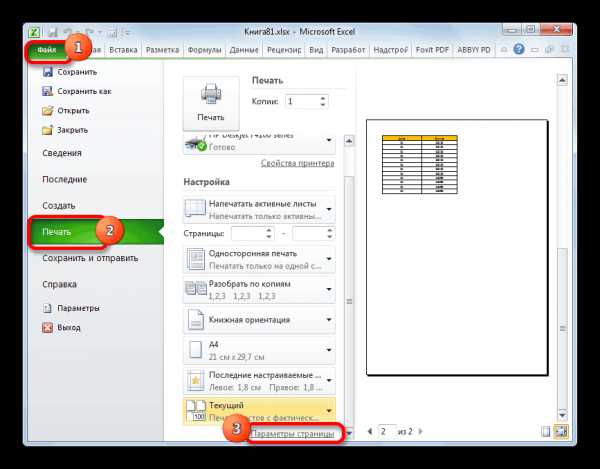Click the second pages range input field
600x469 pixels.
309,233
